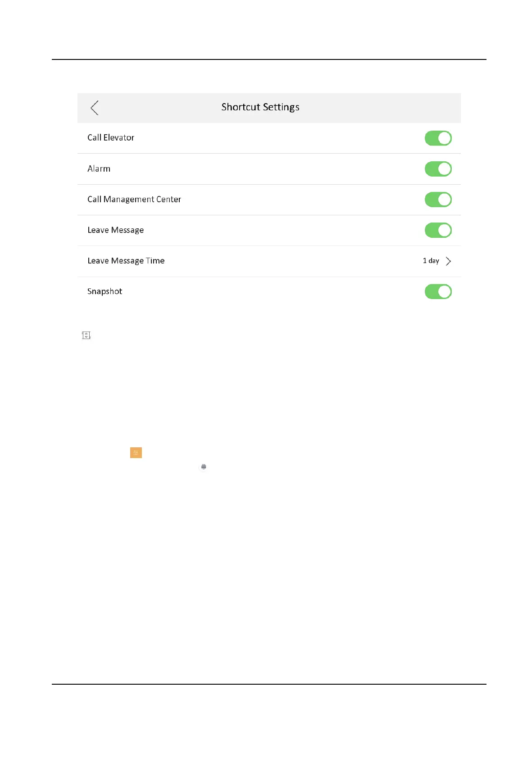This screenshot has height=759, width=532.
Task: Open the orange settings icon
Action: tap(136, 453)
